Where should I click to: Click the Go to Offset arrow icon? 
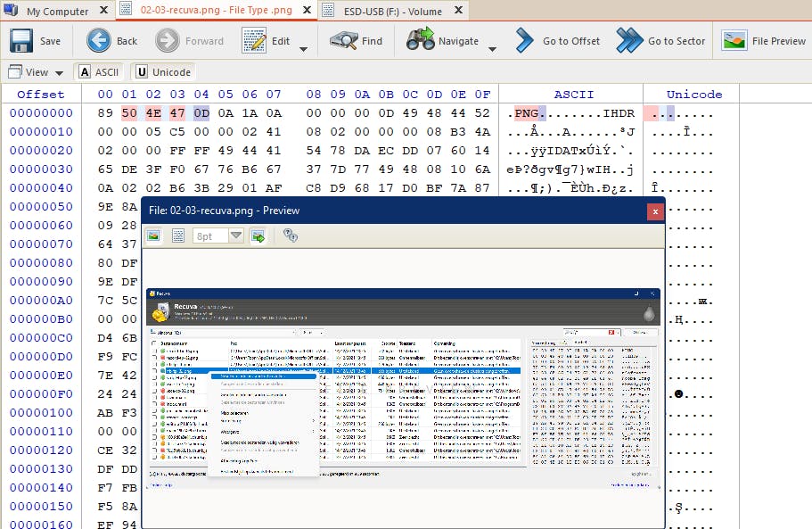tap(523, 40)
